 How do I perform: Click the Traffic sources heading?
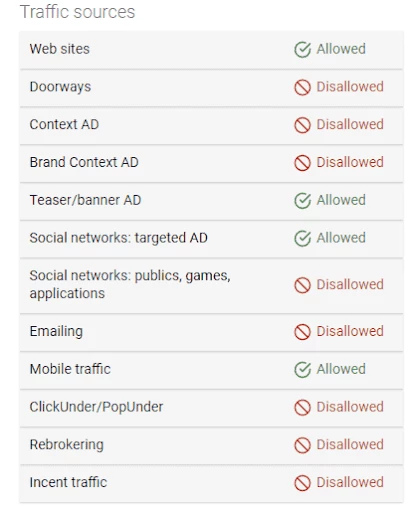[x=77, y=12]
